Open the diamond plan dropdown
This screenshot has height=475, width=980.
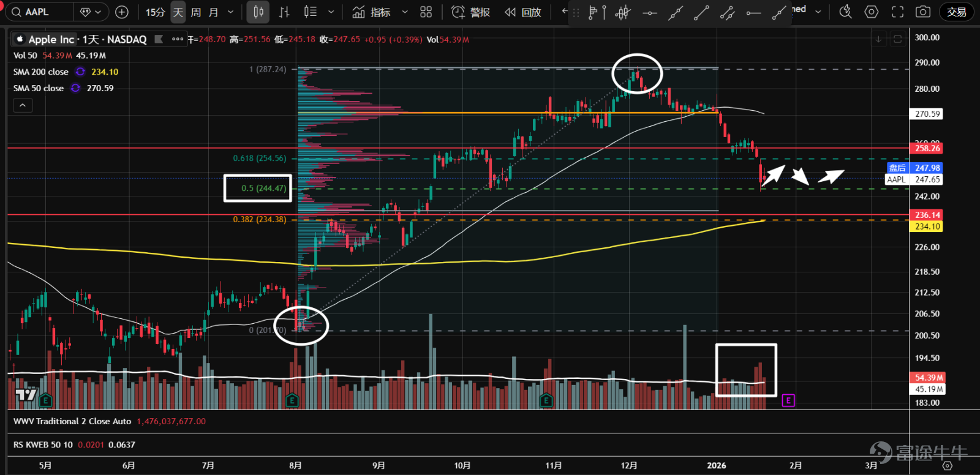91,12
